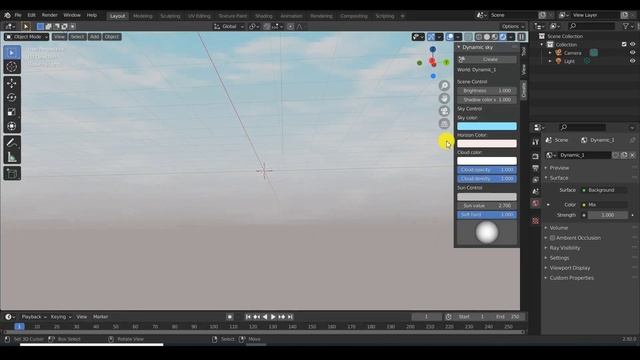The width and height of the screenshot is (640, 360).
Task: Toggle X-ray display in viewport header
Action: click(x=469, y=37)
